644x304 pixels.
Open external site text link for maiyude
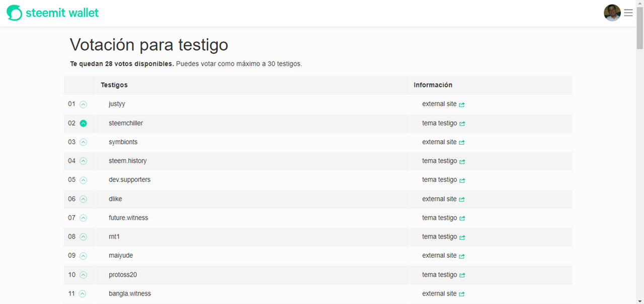(x=439, y=255)
